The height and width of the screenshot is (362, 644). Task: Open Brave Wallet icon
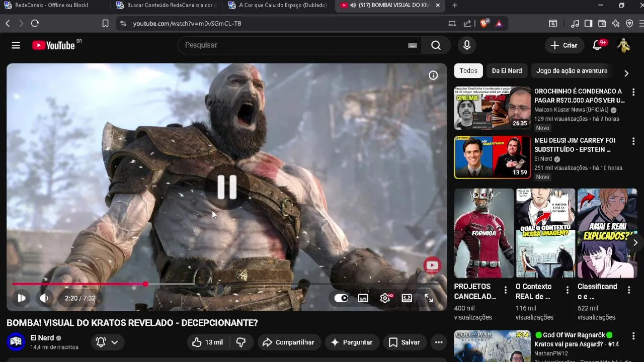click(602, 24)
